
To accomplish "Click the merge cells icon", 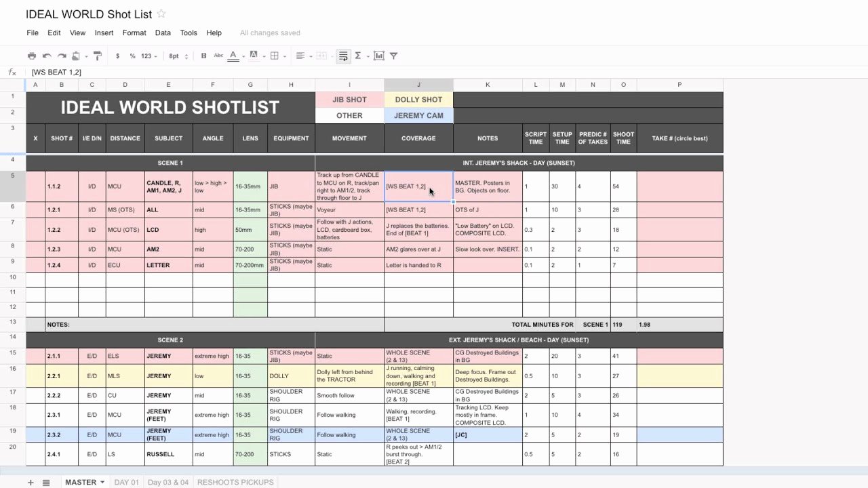I will tap(322, 56).
